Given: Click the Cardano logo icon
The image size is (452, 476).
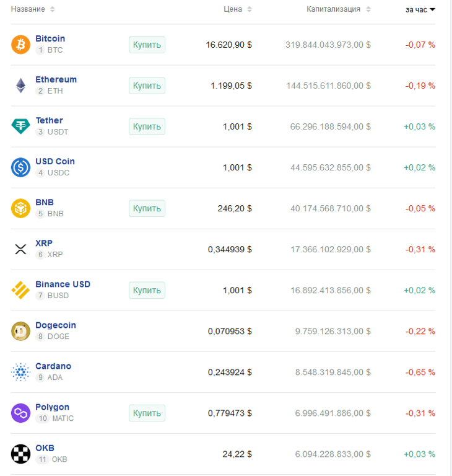Looking at the screenshot, I should coord(20,372).
